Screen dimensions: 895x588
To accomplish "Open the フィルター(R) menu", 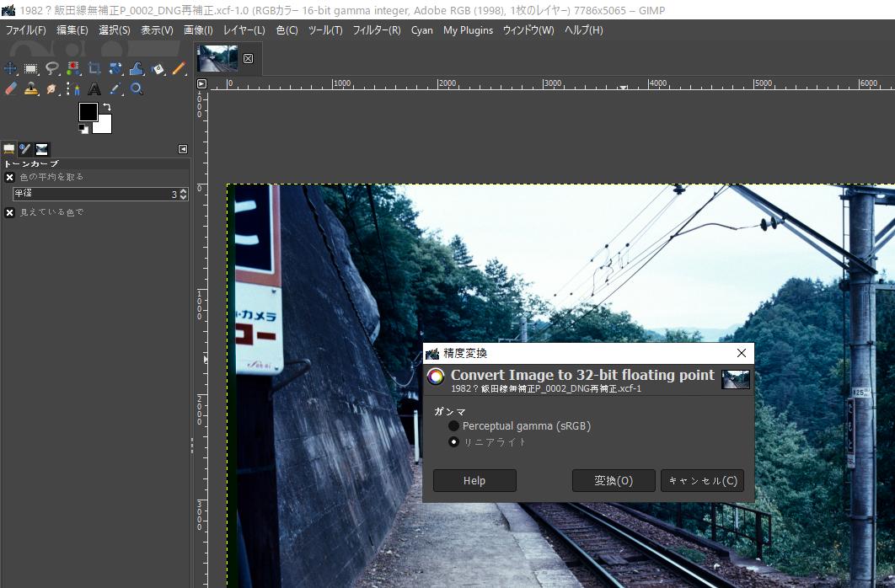I will point(377,30).
